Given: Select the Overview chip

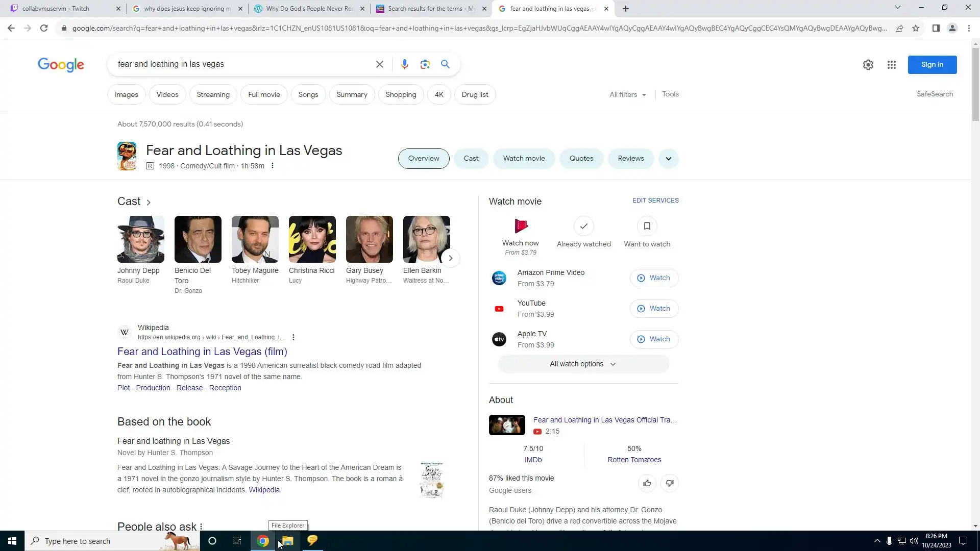Looking at the screenshot, I should point(423,159).
